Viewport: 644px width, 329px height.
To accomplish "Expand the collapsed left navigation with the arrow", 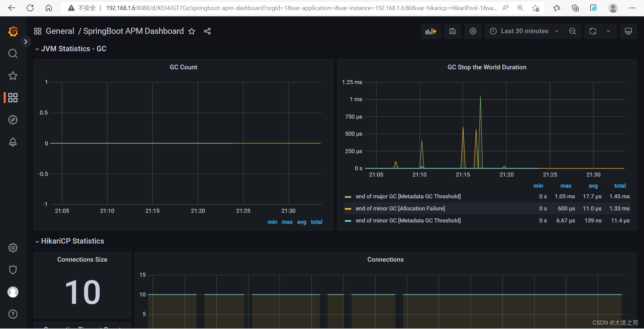I will coord(26,42).
